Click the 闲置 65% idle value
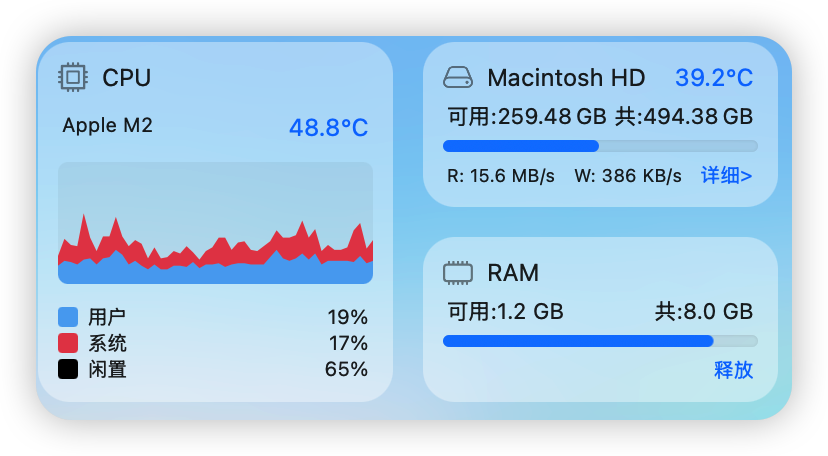 [346, 369]
